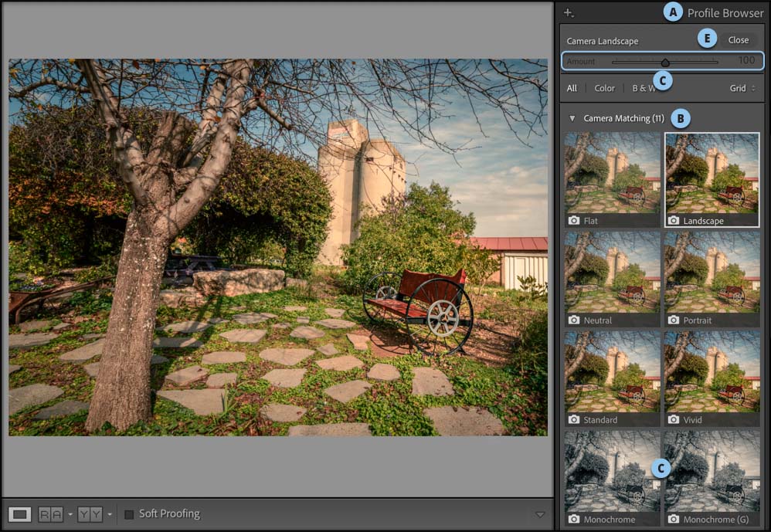
Task: Click camera icon on Flat profile
Action: point(573,221)
